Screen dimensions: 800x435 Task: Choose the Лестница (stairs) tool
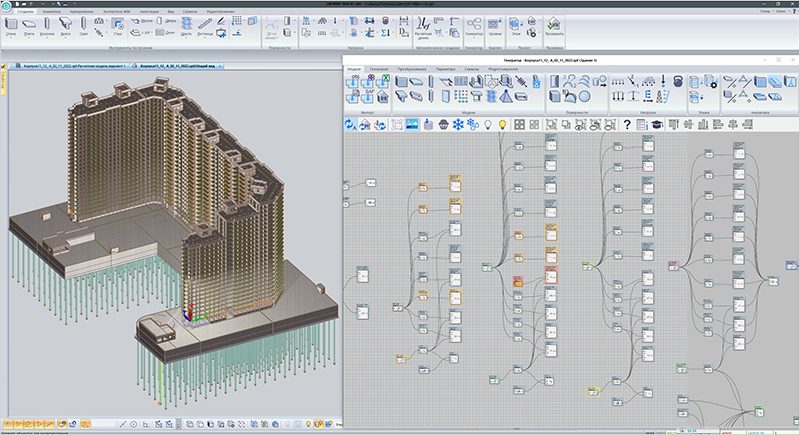(205, 27)
